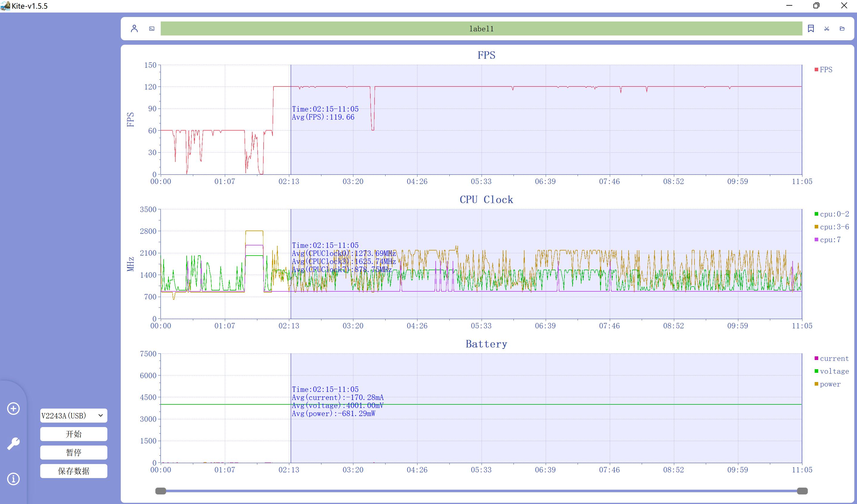Open the wrench settings icon
This screenshot has width=857, height=504.
click(13, 443)
